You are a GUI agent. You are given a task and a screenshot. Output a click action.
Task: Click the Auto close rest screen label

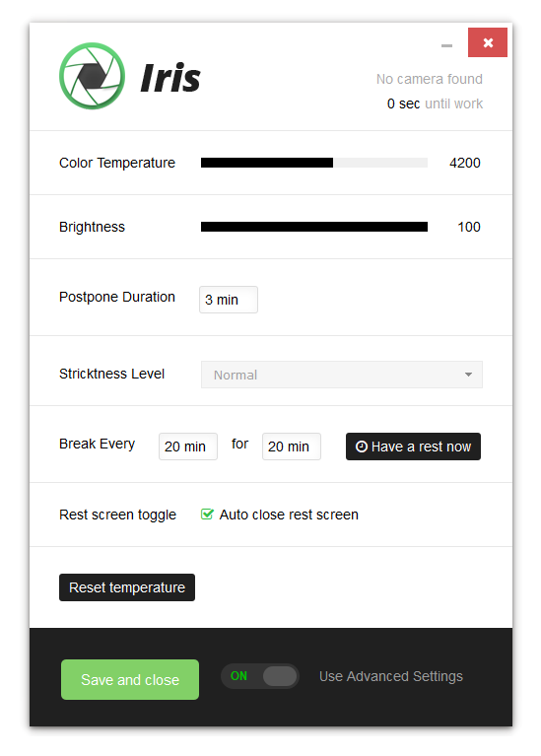coord(289,515)
